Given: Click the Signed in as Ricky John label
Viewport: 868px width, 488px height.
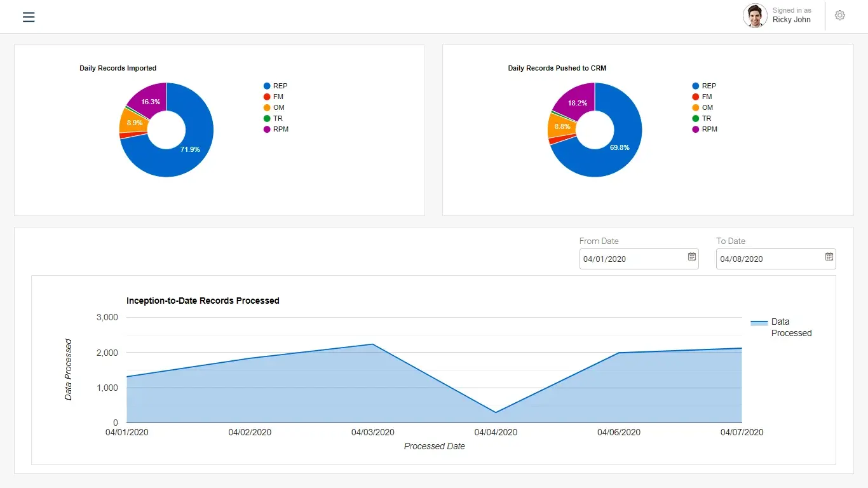Looking at the screenshot, I should click(x=791, y=15).
